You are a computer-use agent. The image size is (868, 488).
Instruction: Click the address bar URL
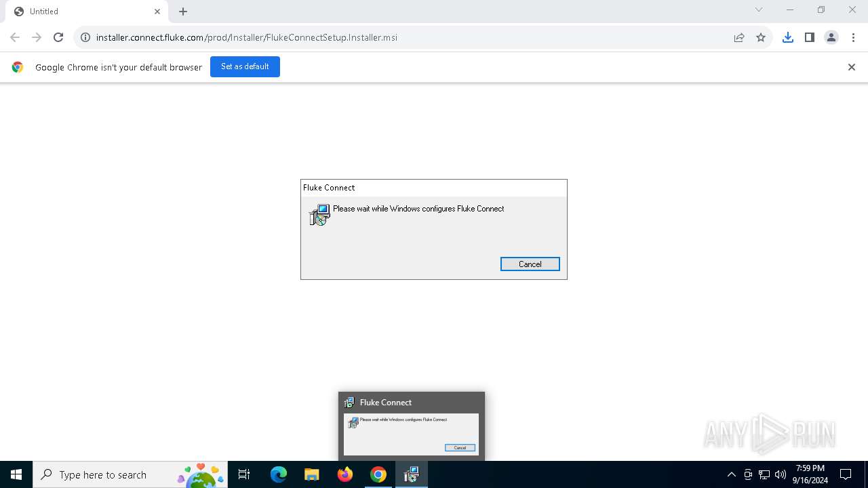[247, 37]
